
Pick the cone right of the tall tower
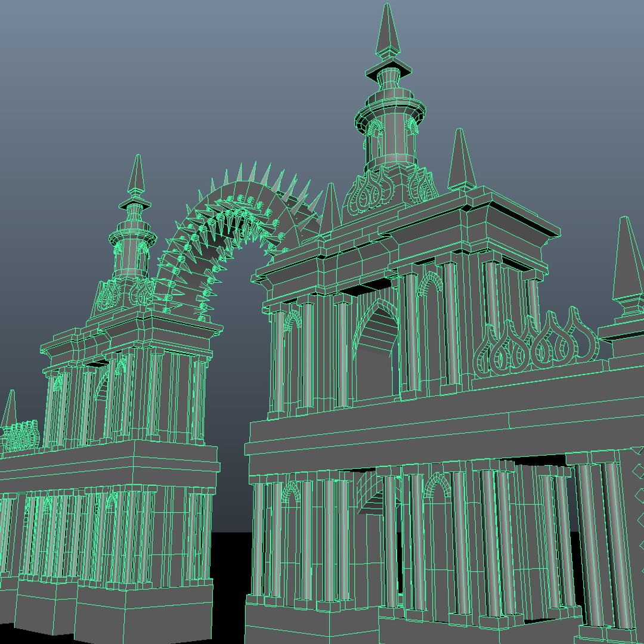[462, 159]
